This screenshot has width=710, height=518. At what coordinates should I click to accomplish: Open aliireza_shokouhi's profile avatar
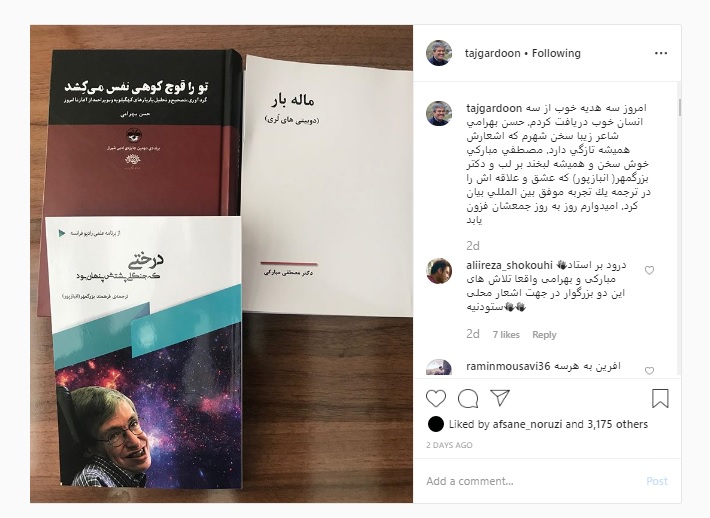pos(439,271)
